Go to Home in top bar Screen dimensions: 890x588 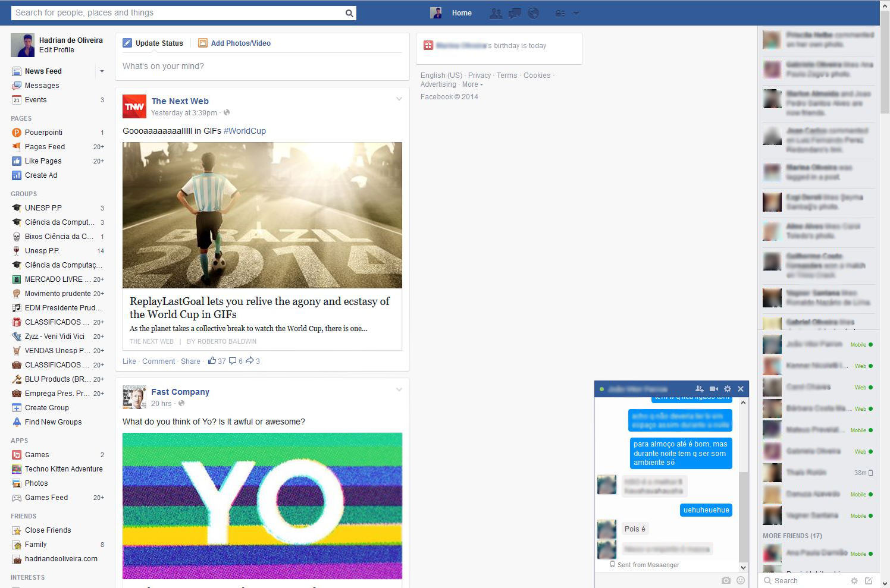tap(462, 13)
